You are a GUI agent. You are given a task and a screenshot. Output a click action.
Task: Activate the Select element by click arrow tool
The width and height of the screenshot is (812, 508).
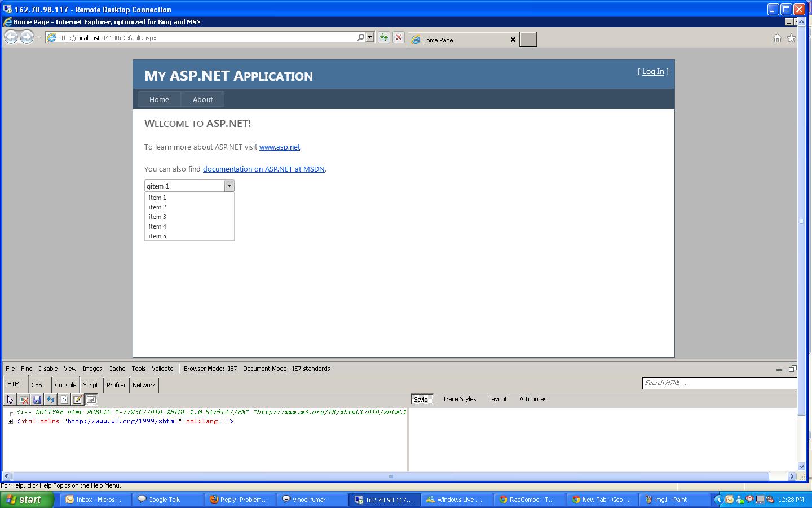[10, 400]
